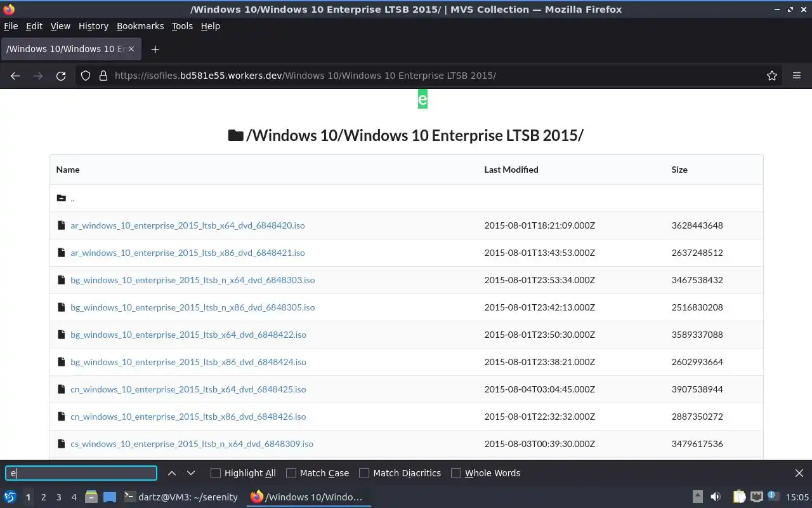Click date 2015-08-04T03:04:45.000Z

pyautogui.click(x=539, y=389)
